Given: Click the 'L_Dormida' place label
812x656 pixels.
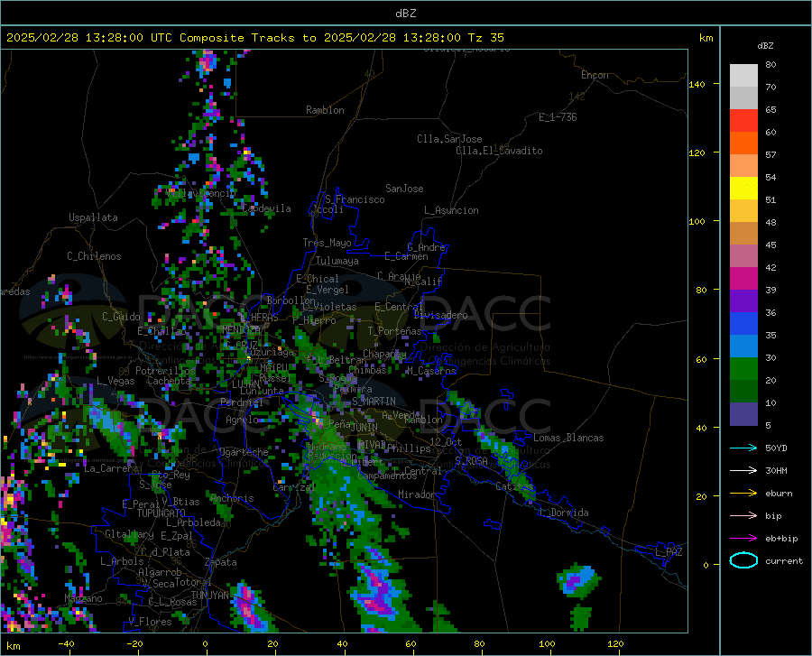Looking at the screenshot, I should 564,513.
